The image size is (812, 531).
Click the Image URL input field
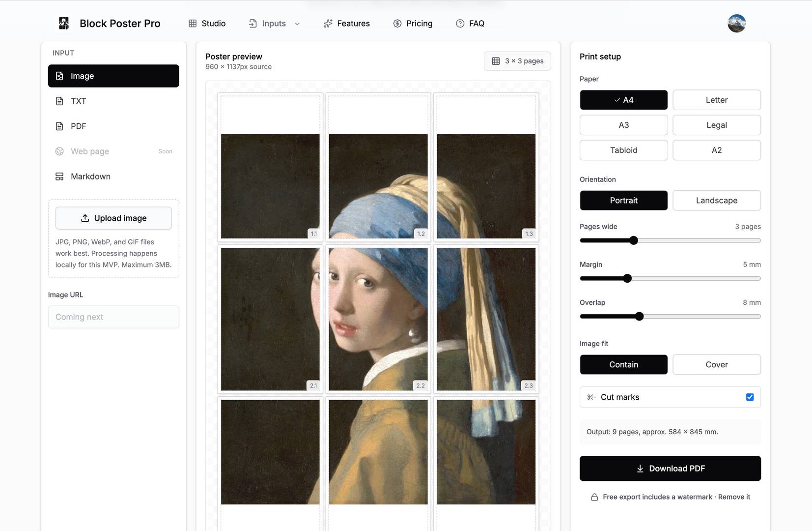pyautogui.click(x=113, y=317)
